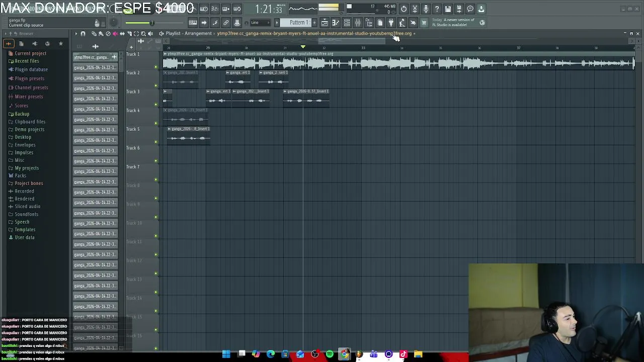Select the Select tool in playlist
The height and width of the screenshot is (362, 644).
click(x=136, y=34)
